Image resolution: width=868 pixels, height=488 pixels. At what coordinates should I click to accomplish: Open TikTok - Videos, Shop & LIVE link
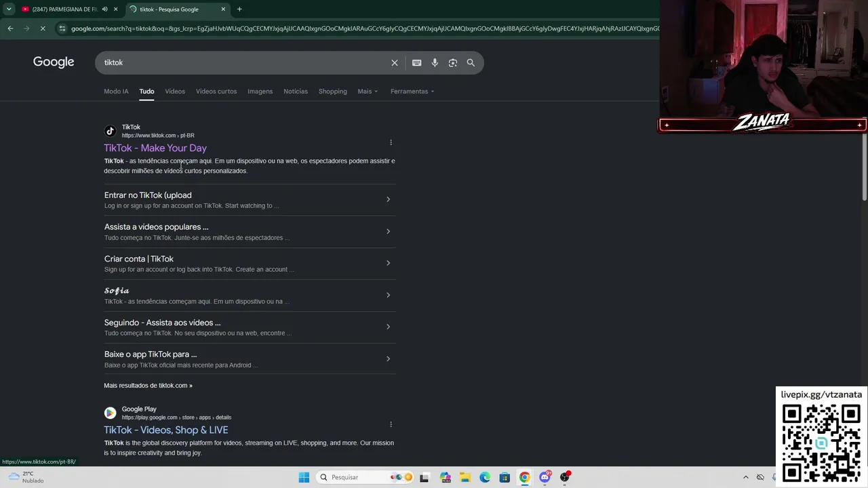(x=166, y=430)
